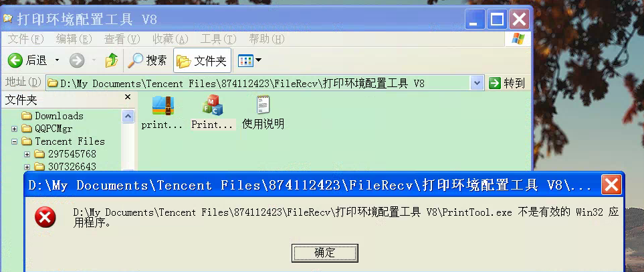The image size is (644, 272).
Task: Open the Views dropdown in toolbar
Action: pyautogui.click(x=249, y=61)
